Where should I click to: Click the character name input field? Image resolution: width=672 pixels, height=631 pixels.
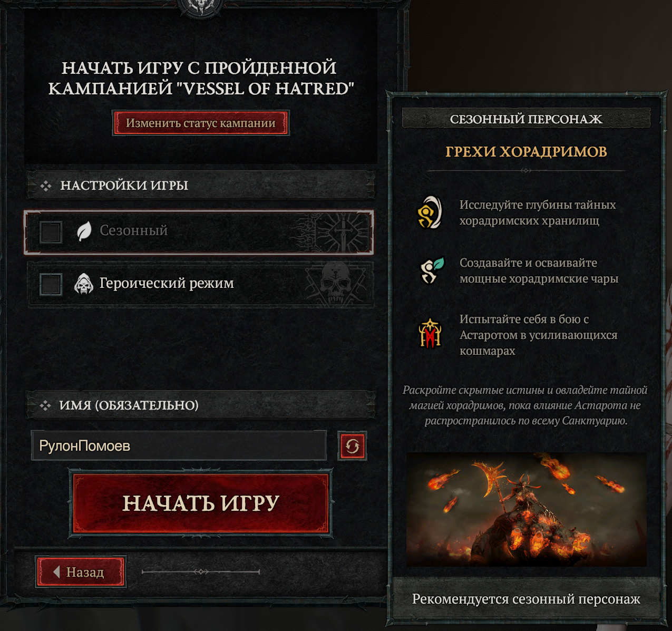[179, 446]
